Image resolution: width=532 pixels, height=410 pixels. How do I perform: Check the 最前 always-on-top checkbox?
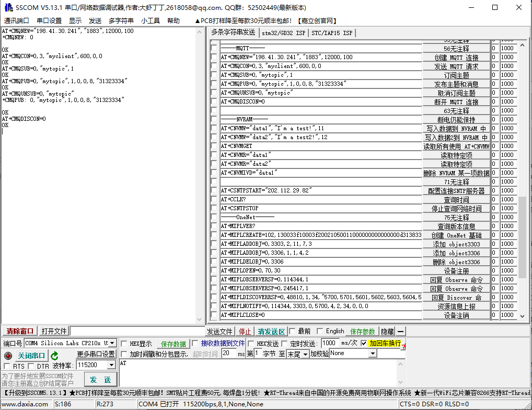point(292,331)
